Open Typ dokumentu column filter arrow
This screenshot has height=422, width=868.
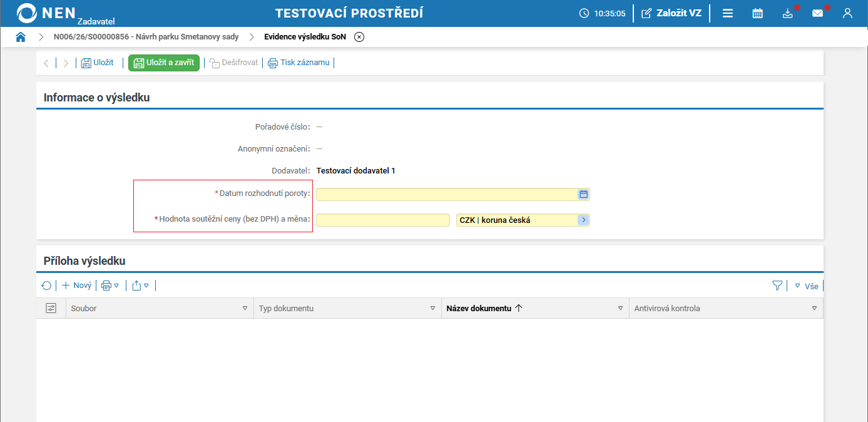click(432, 309)
